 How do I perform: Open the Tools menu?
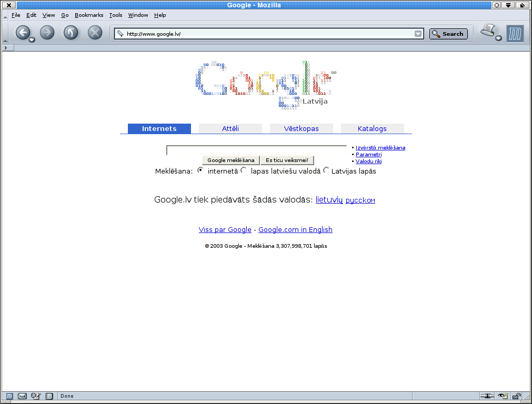[x=115, y=15]
